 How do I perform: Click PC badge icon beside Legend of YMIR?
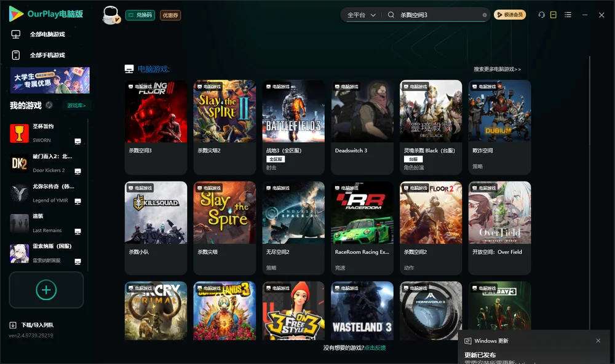click(x=77, y=201)
